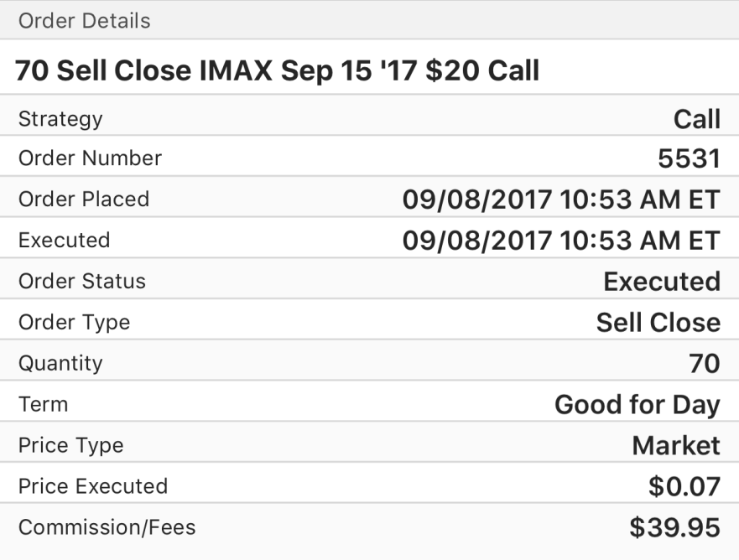
Task: Click the Term row label
Action: click(x=43, y=404)
